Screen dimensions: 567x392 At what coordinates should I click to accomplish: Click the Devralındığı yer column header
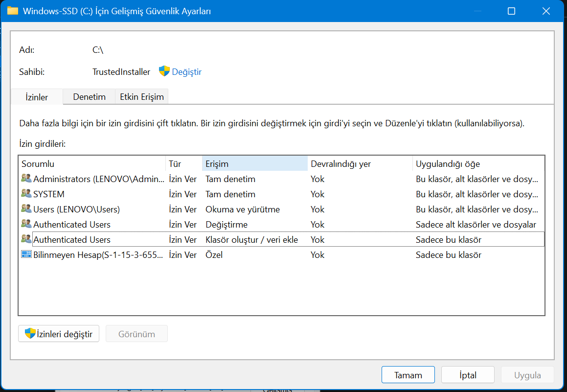click(x=360, y=163)
